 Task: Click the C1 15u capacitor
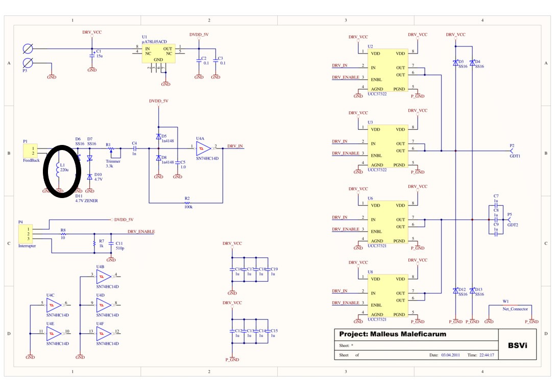92,54
